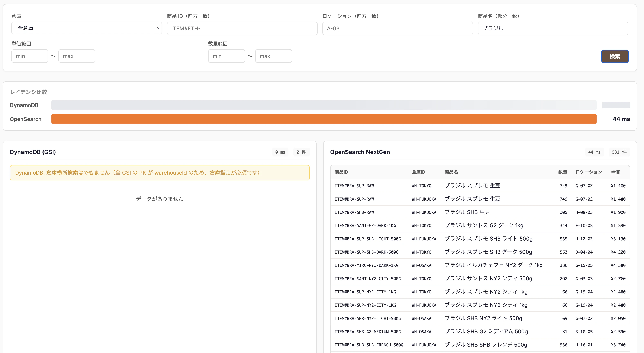This screenshot has height=353, width=644.
Task: Click ブラジル SHB NY2 ライト 500g name
Action: 483,318
